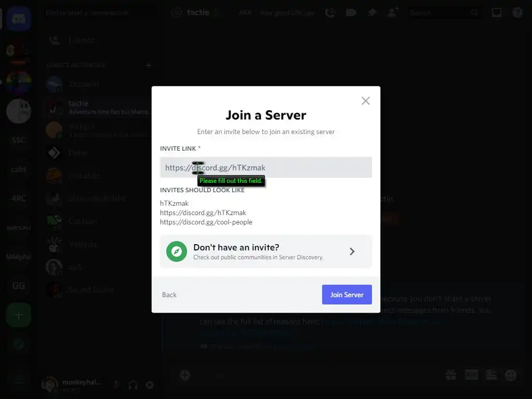Click the chevron arrow beside Don't have an invite

352,251
